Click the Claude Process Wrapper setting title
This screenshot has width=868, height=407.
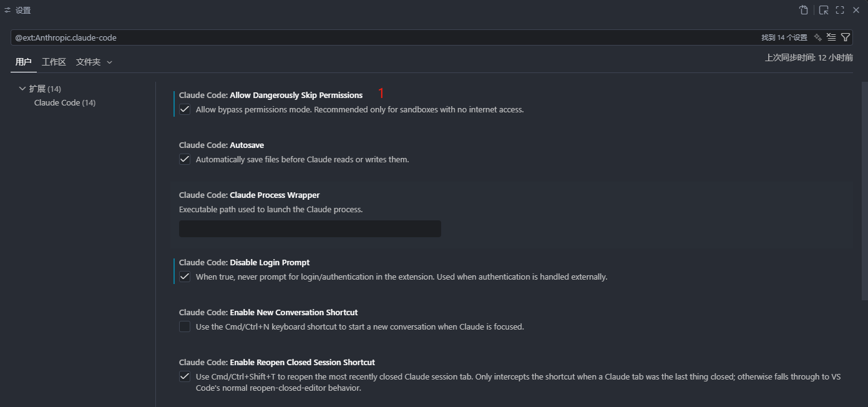pyautogui.click(x=250, y=195)
